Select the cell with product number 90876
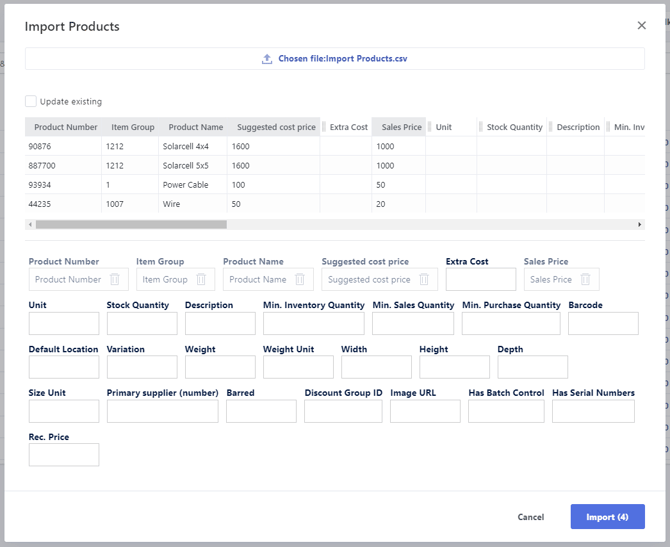 point(63,146)
